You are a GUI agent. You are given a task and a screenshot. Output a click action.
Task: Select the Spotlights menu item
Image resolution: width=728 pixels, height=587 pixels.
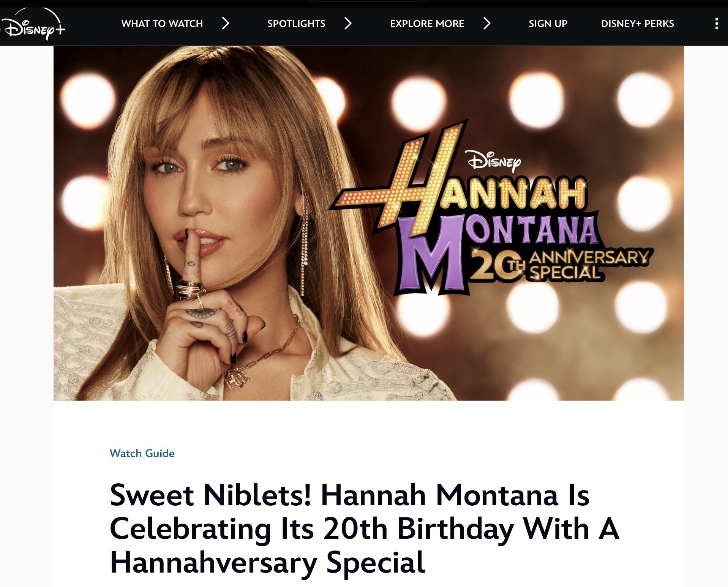pyautogui.click(x=296, y=24)
